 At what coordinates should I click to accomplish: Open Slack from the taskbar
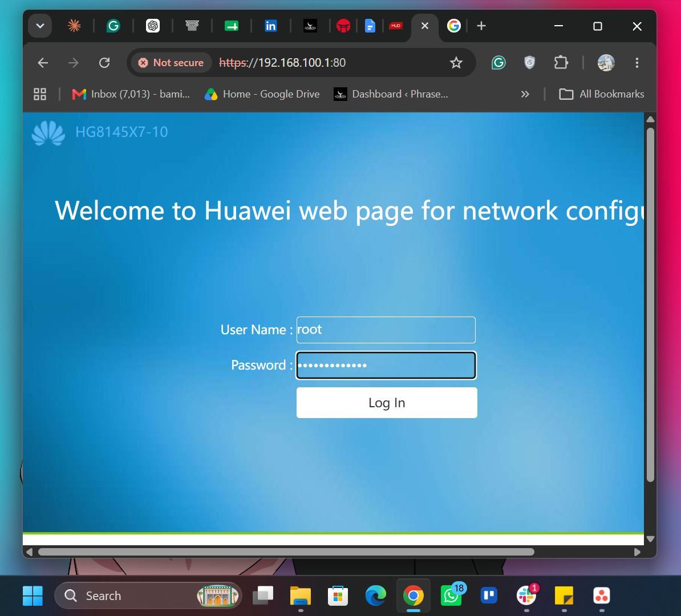(526, 595)
